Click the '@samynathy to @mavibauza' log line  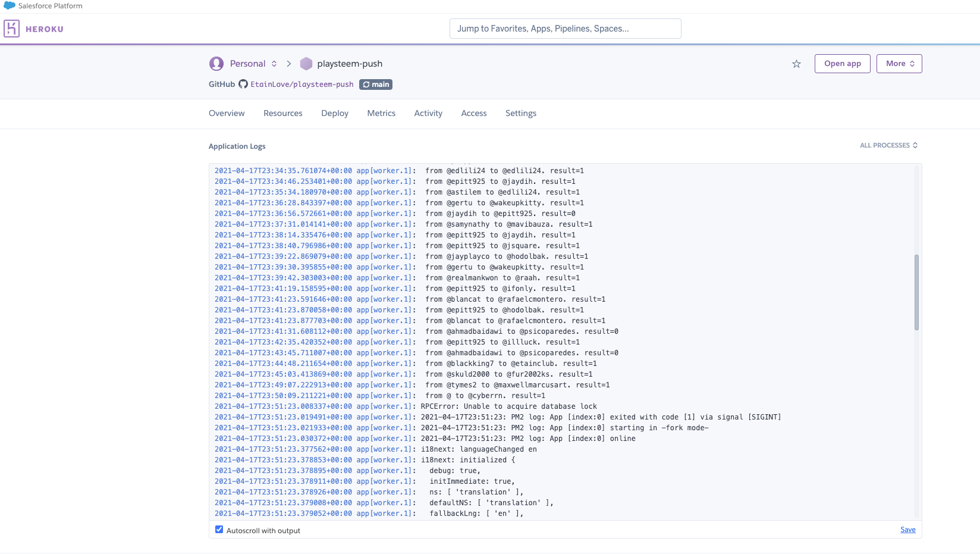[404, 224]
